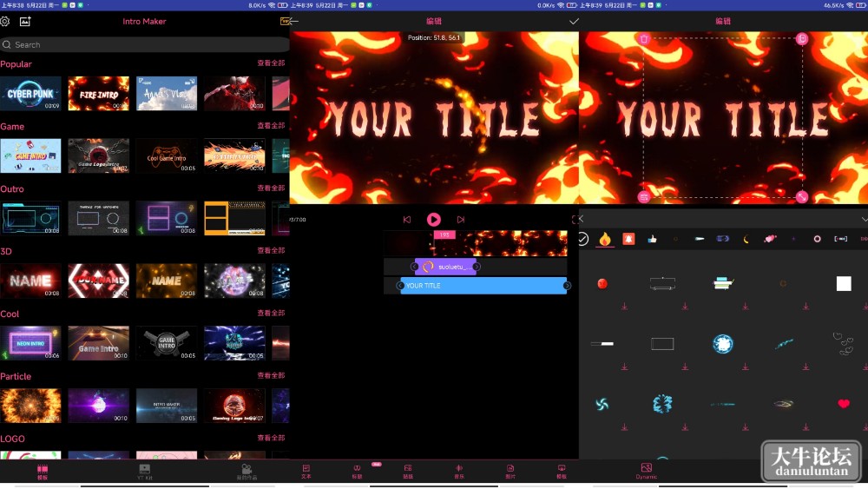Screen dimensions: 868x489
Task: Download the blue energy ball sticker
Action: pyautogui.click(x=745, y=367)
